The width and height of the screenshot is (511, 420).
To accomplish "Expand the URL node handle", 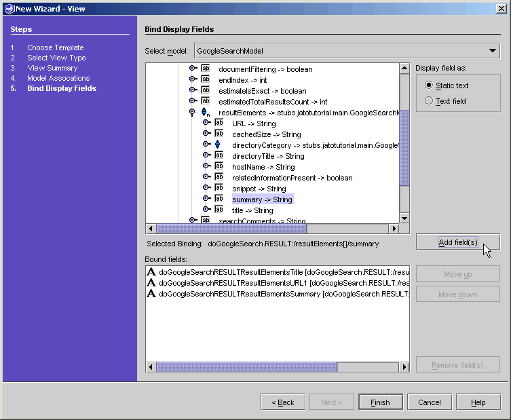I will [207, 122].
